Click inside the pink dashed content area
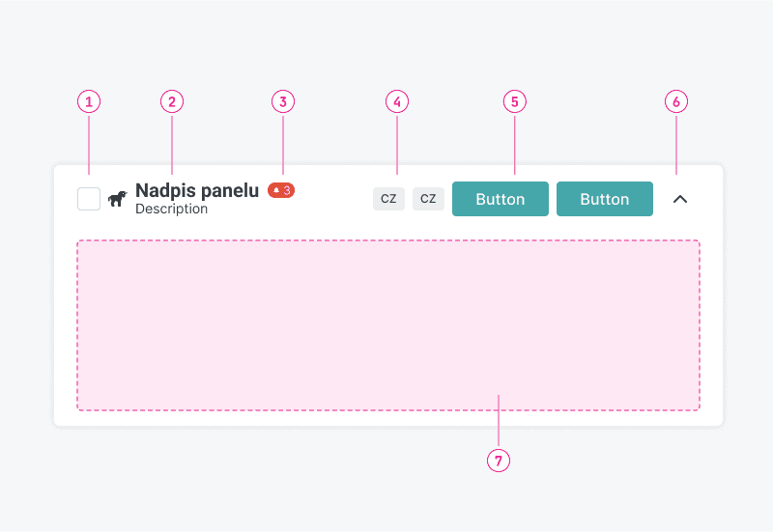Viewport: 773px width, 532px height. [x=386, y=323]
